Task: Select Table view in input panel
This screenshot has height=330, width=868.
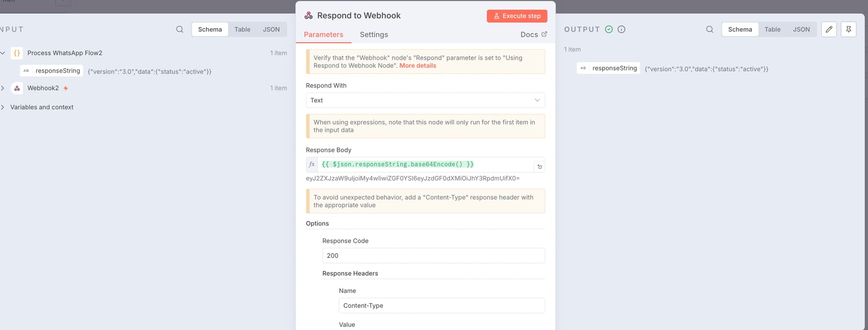Action: tap(242, 29)
